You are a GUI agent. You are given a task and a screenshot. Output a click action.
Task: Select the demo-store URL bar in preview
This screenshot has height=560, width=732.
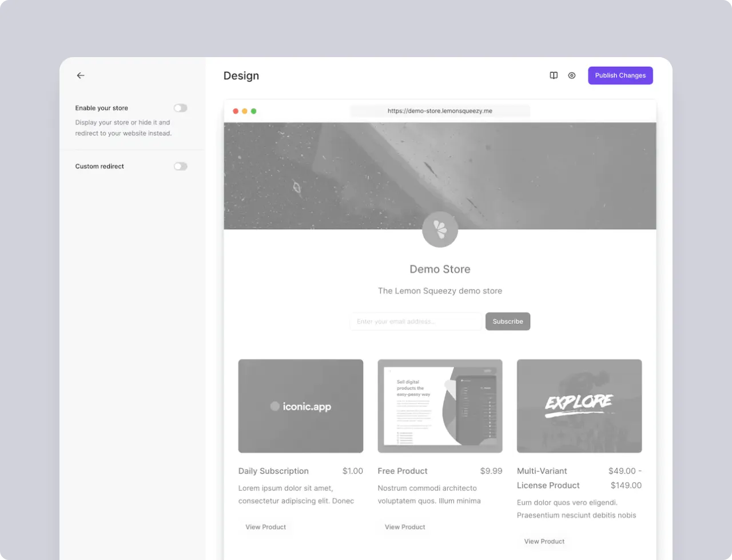440,111
